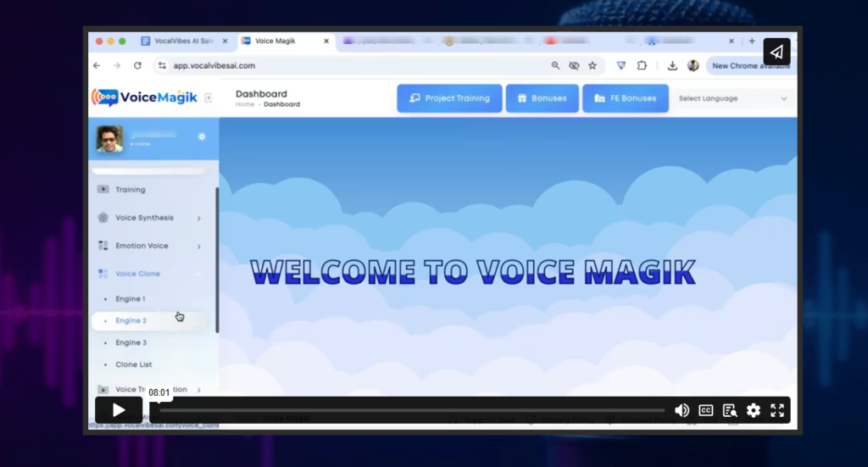Click the New Chrome available button
Image resolution: width=868 pixels, height=467 pixels.
click(751, 66)
